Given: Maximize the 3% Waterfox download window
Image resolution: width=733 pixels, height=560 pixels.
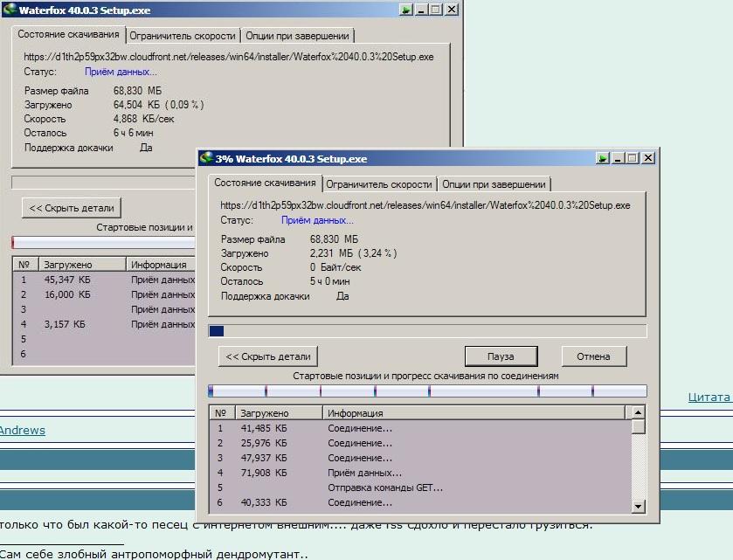Looking at the screenshot, I should pyautogui.click(x=633, y=158).
